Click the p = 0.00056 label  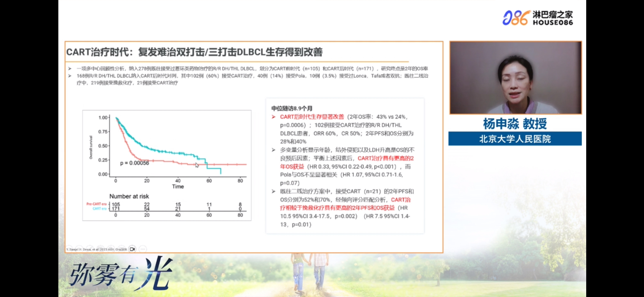[x=134, y=163]
